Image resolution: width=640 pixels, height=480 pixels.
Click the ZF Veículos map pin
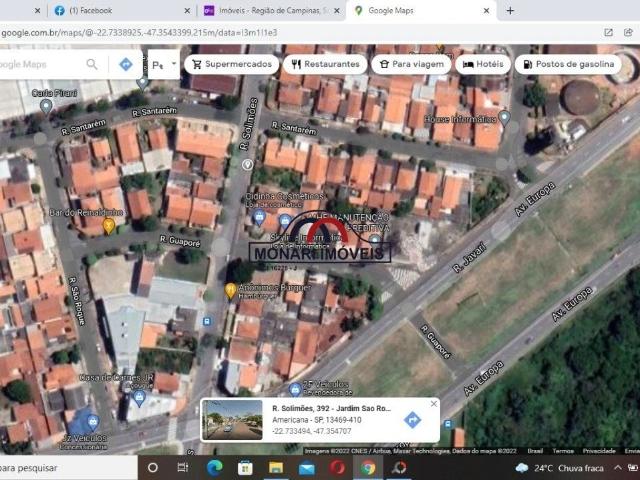click(295, 389)
